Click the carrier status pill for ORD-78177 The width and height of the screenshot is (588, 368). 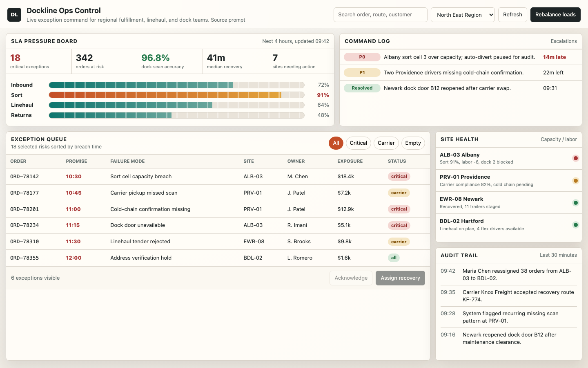click(399, 193)
